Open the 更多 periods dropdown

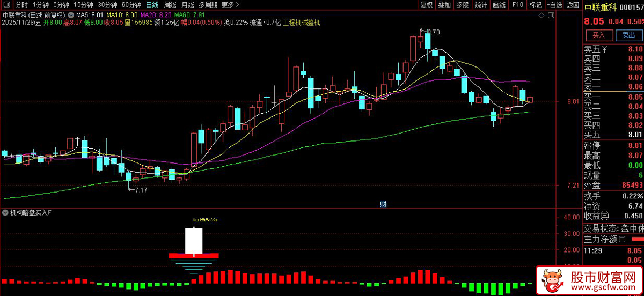point(230,5)
